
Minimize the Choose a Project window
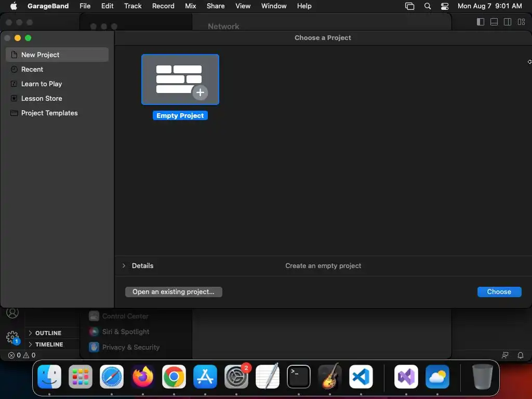point(18,38)
